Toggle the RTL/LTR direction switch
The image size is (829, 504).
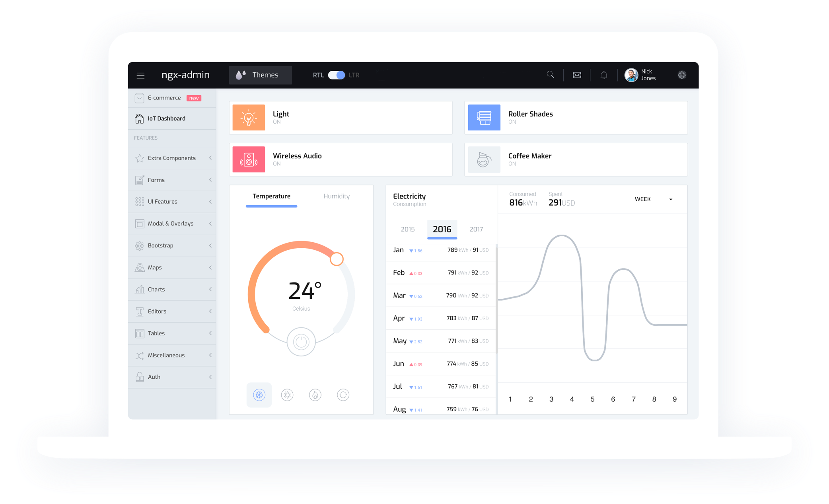[337, 75]
